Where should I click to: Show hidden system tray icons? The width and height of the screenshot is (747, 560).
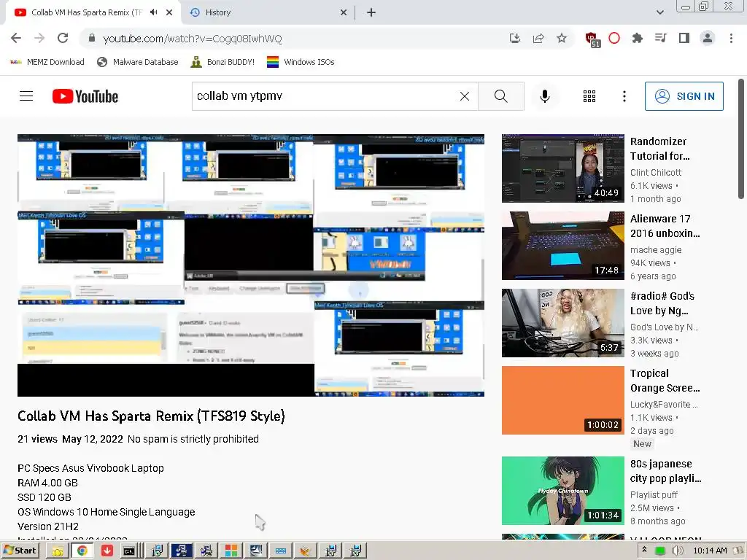pos(644,550)
